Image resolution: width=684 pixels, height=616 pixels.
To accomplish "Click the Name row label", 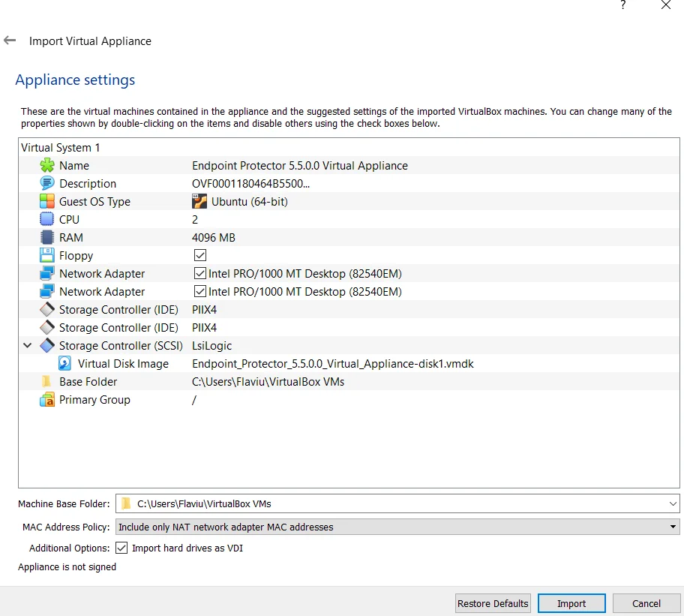I will [74, 166].
